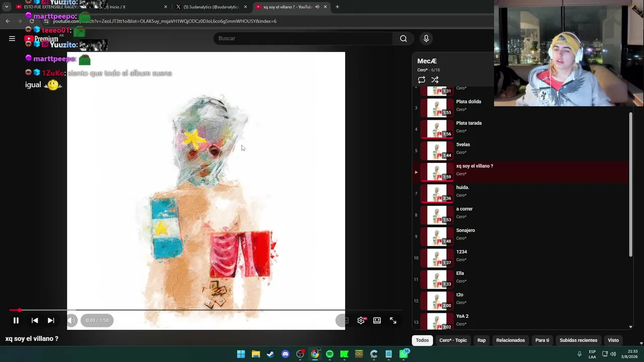Select the Cero* - Topic filter chip
Image resolution: width=644 pixels, height=362 pixels.
[x=453, y=340]
